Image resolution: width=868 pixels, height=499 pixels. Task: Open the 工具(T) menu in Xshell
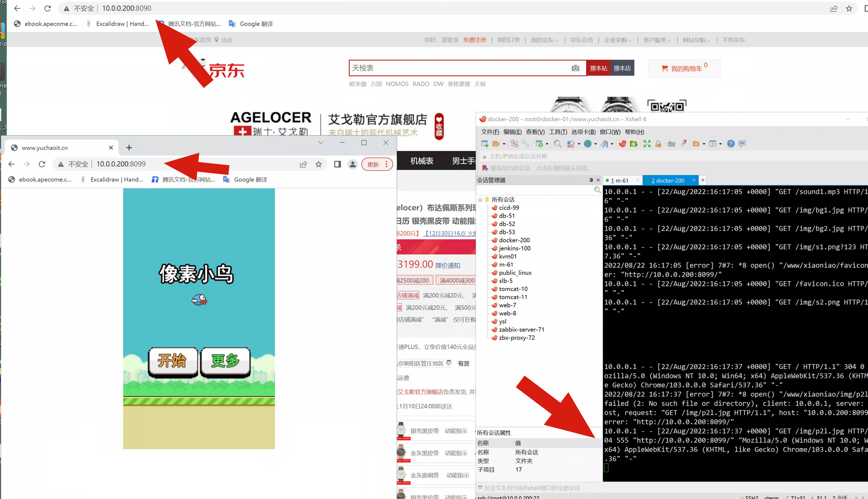(x=558, y=132)
